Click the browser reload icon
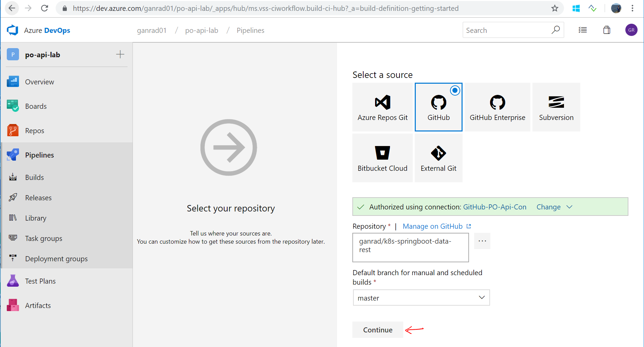The width and height of the screenshot is (644, 347). tap(44, 8)
